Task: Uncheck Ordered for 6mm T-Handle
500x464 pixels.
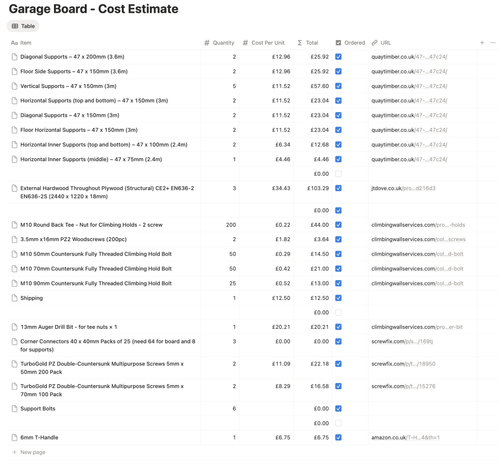Action: pos(338,438)
